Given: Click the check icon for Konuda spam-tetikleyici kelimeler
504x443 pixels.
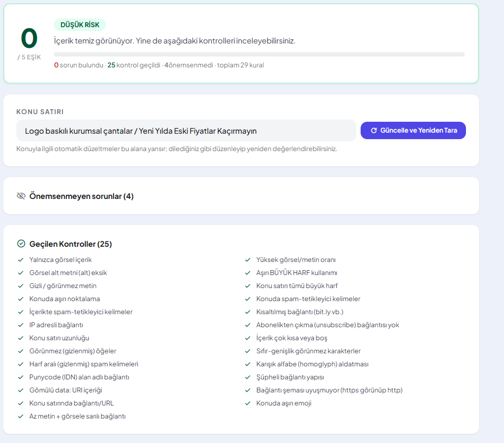Looking at the screenshot, I should coord(248,299).
